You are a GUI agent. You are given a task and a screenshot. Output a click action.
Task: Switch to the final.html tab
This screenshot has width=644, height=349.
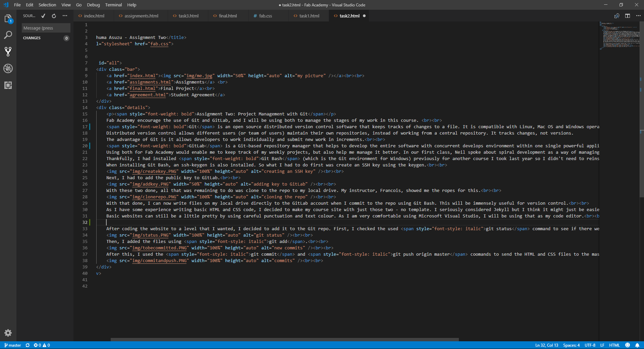(228, 16)
